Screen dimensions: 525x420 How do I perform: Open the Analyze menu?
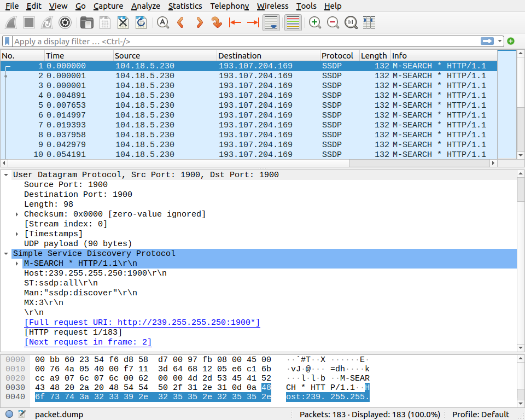(x=145, y=6)
